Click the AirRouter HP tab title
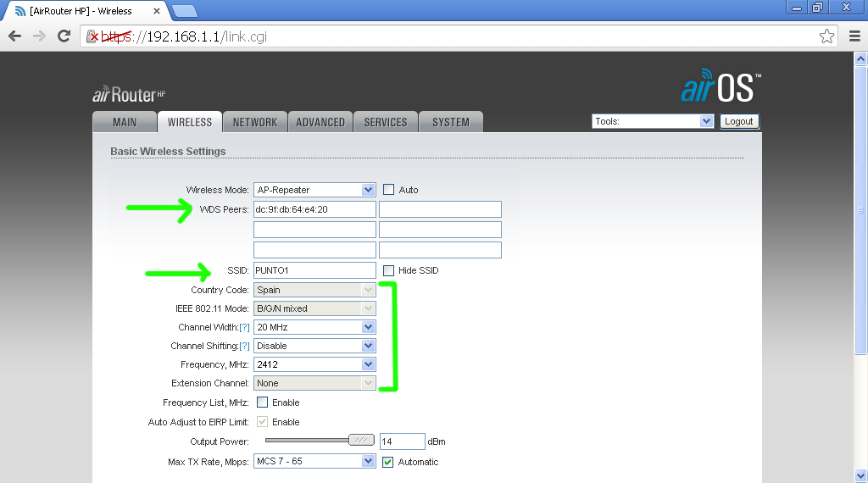This screenshot has height=483, width=868. pyautogui.click(x=81, y=11)
